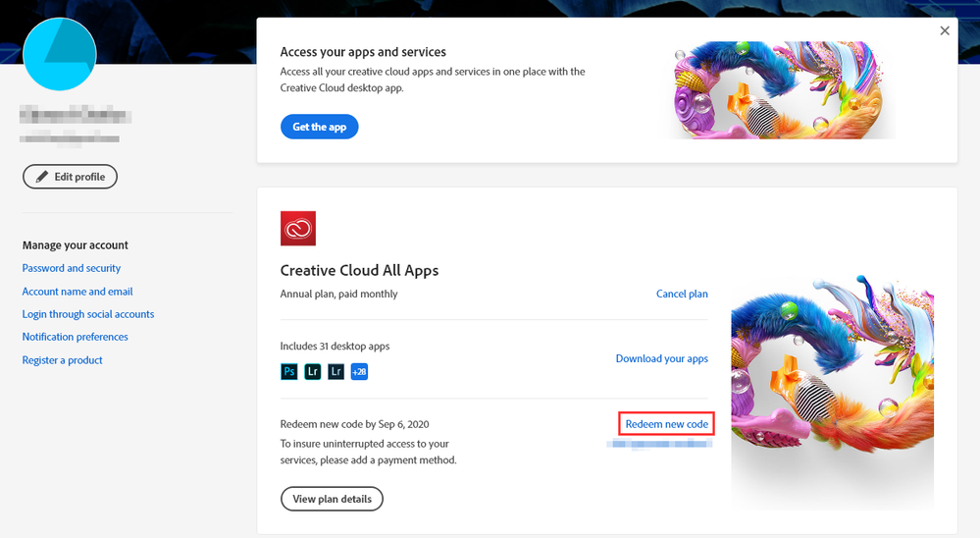Click the Register a product link
This screenshot has width=980, height=538.
click(63, 360)
